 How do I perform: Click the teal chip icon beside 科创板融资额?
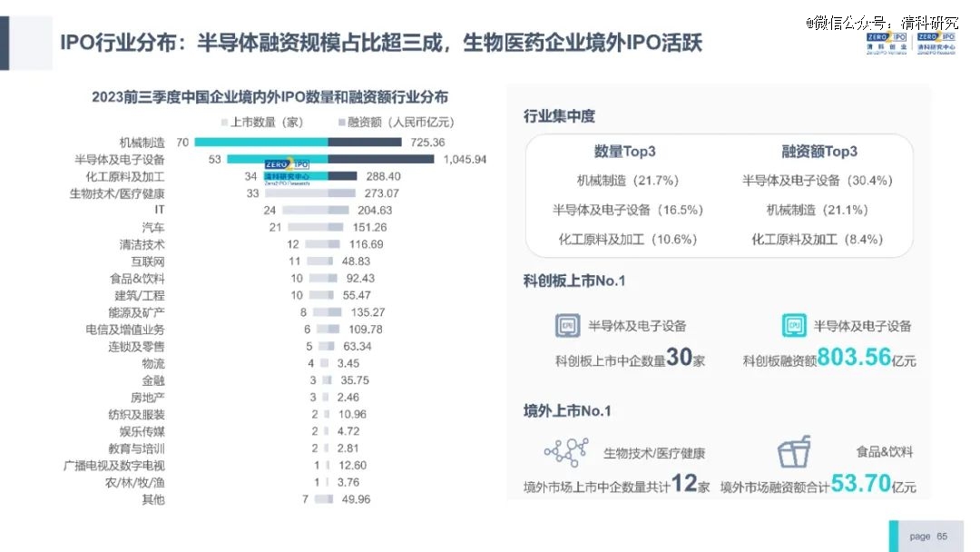coord(793,325)
